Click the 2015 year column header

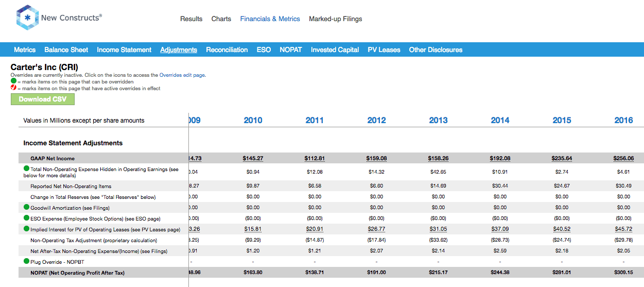[x=562, y=120]
